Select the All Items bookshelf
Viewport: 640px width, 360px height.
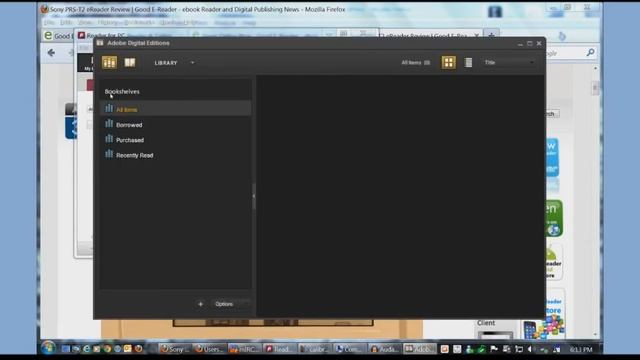click(x=176, y=109)
